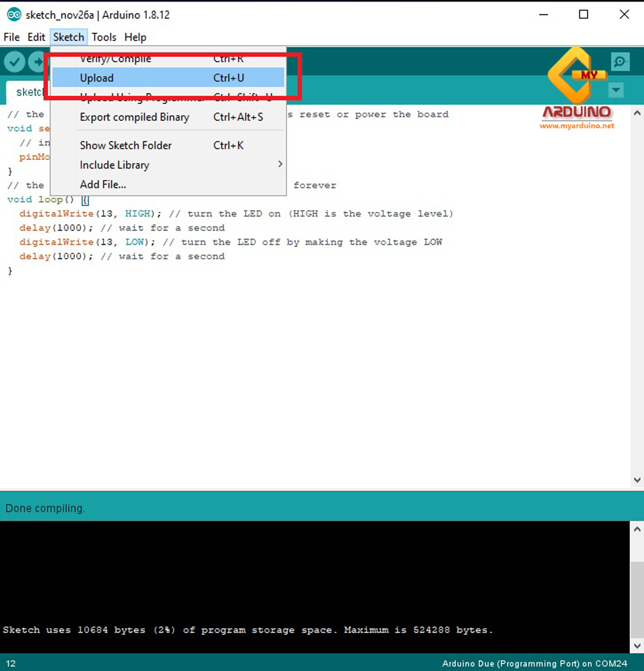Select the Verify checkmark icon
Viewport: 644px width, 671px height.
tap(14, 61)
